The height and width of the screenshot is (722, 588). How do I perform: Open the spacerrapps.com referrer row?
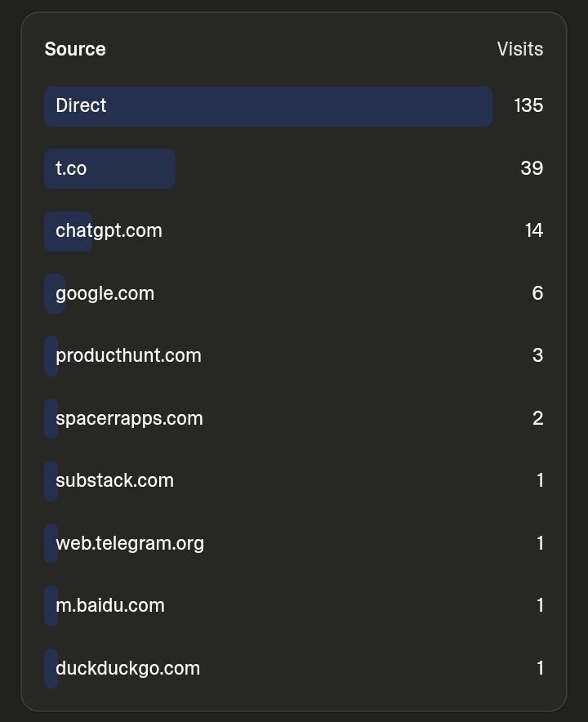(294, 418)
